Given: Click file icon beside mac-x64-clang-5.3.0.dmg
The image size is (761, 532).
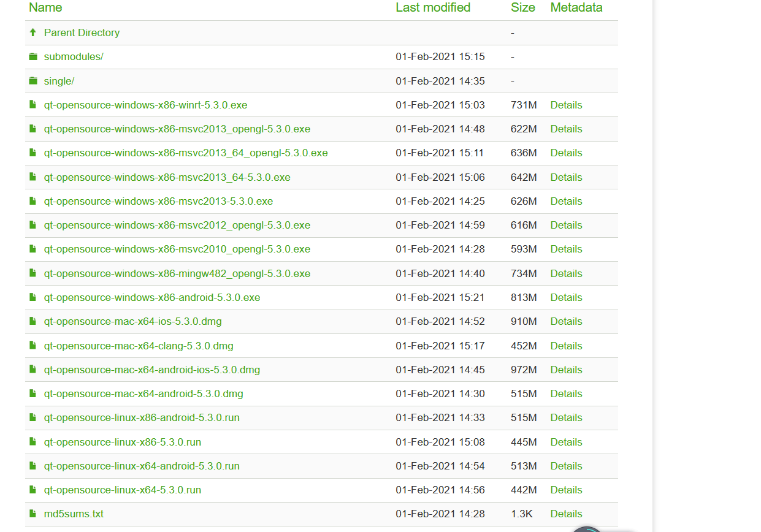Looking at the screenshot, I should [33, 346].
